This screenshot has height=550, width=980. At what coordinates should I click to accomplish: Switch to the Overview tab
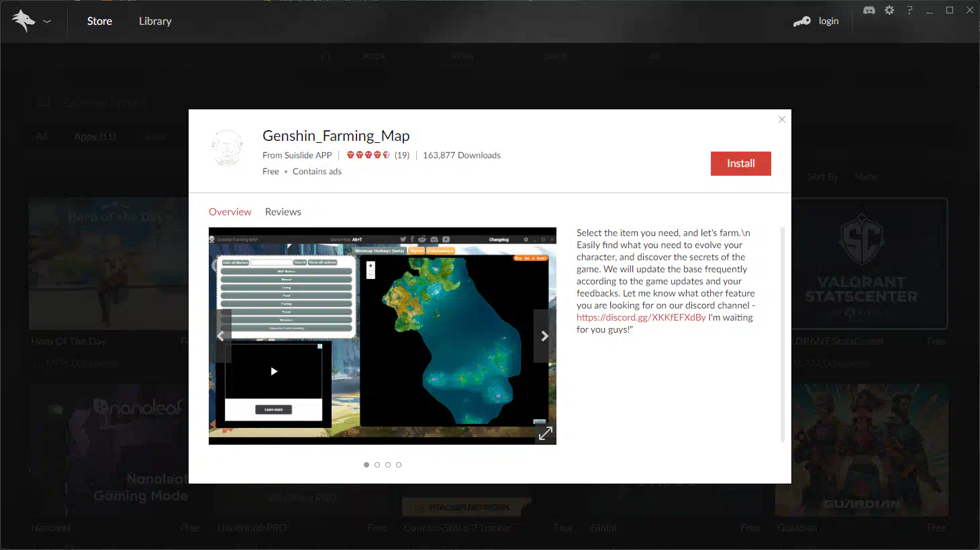pos(230,212)
